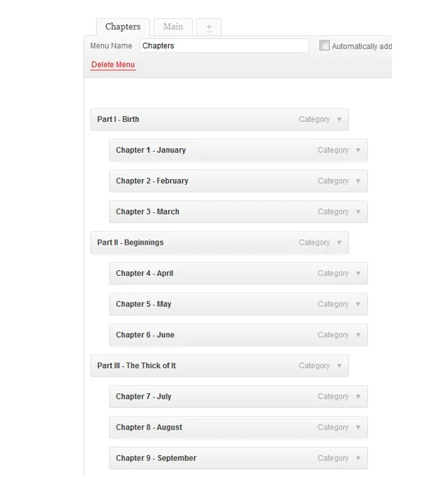Expand the Part I - Birth item arrow
448x491 pixels.
point(339,119)
